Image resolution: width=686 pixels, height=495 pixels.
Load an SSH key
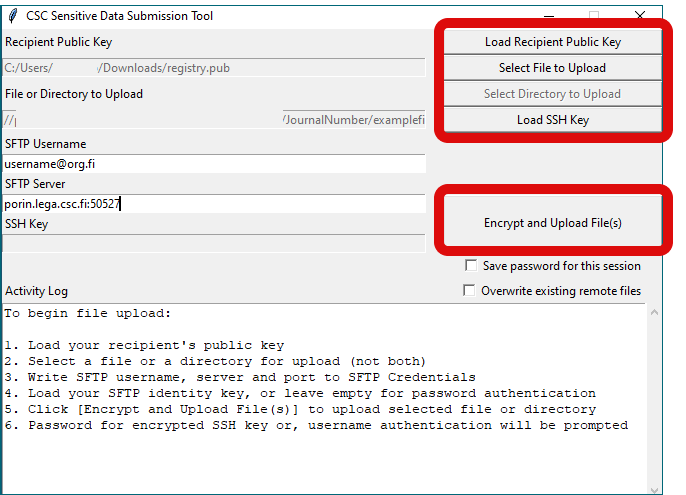click(552, 120)
